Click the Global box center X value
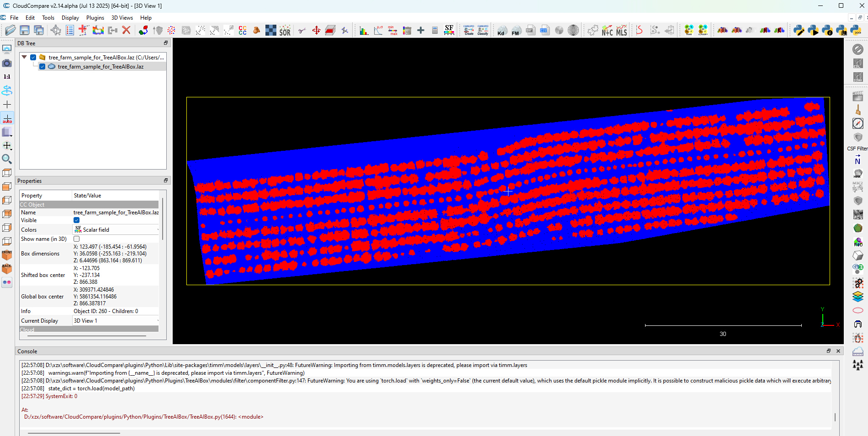This screenshot has width=868, height=436. point(94,290)
